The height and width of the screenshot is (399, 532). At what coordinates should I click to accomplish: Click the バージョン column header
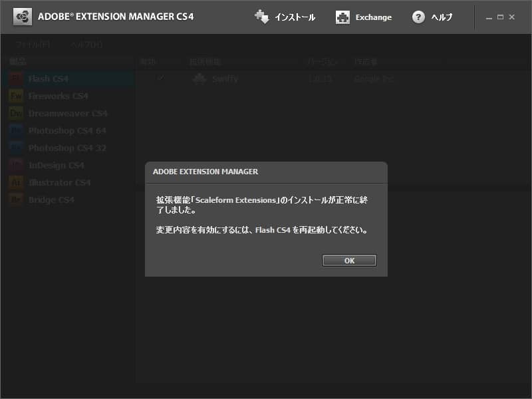click(x=323, y=62)
